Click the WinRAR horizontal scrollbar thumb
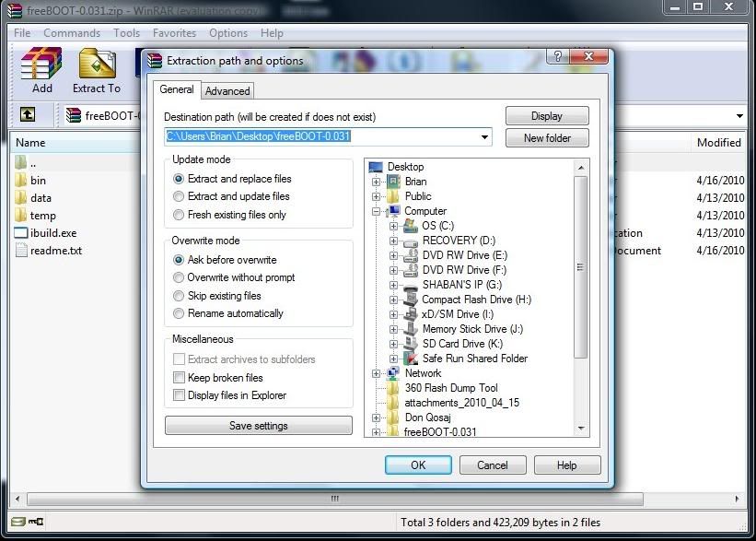 click(335, 499)
